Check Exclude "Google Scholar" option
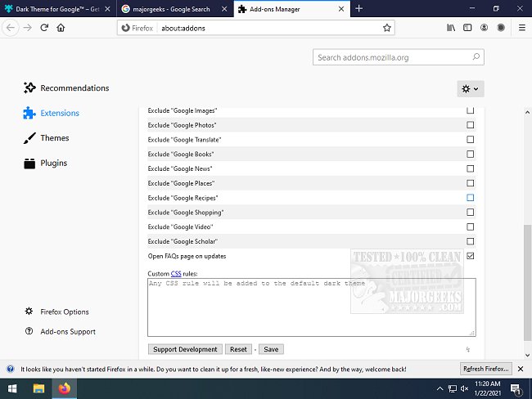 click(471, 241)
